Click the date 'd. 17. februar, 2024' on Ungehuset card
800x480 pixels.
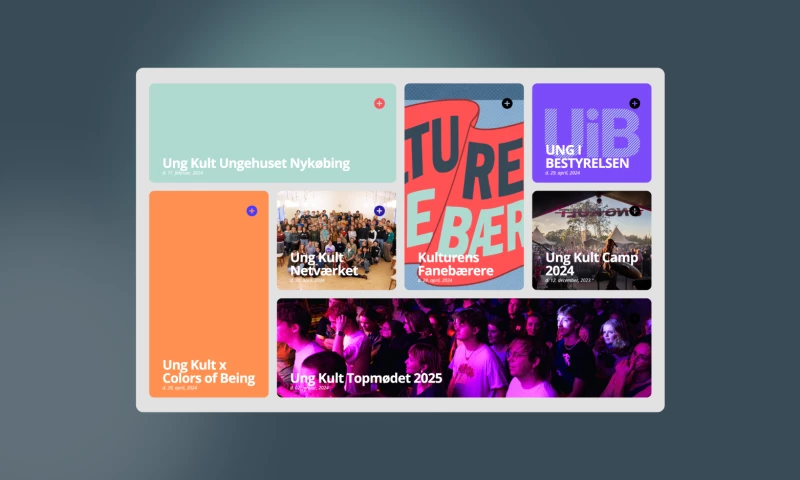[183, 173]
